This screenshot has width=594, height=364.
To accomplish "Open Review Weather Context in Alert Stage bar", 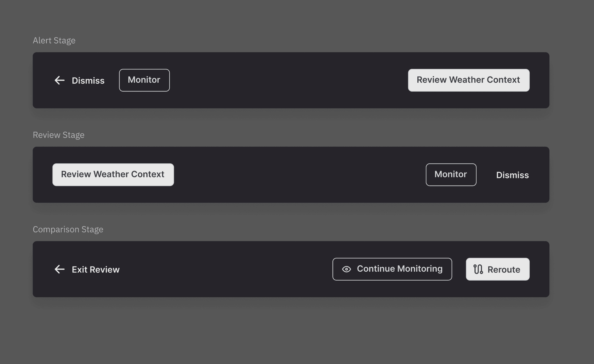I will pos(469,80).
